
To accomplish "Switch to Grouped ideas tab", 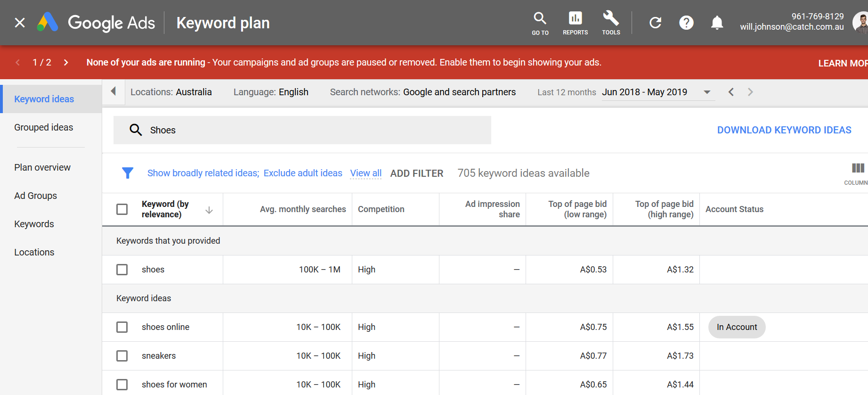I will coord(44,127).
